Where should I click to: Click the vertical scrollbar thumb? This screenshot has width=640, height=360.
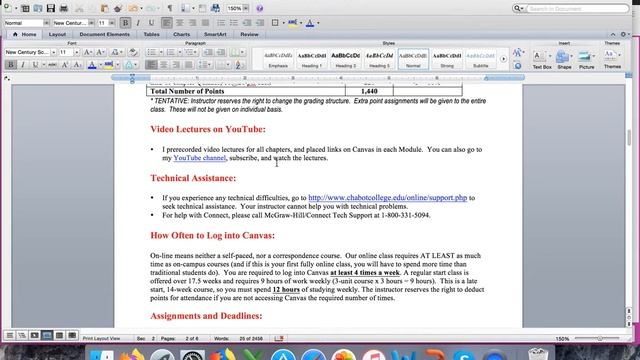point(629,138)
